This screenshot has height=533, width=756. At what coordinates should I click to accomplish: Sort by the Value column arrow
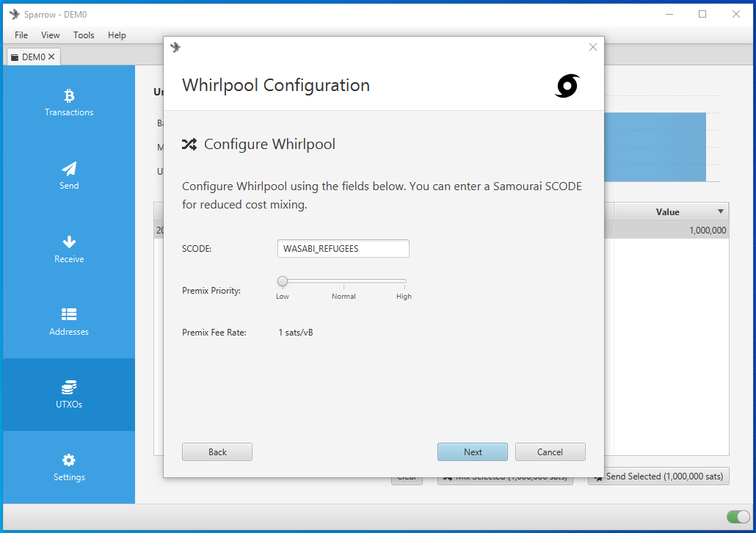pyautogui.click(x=720, y=211)
